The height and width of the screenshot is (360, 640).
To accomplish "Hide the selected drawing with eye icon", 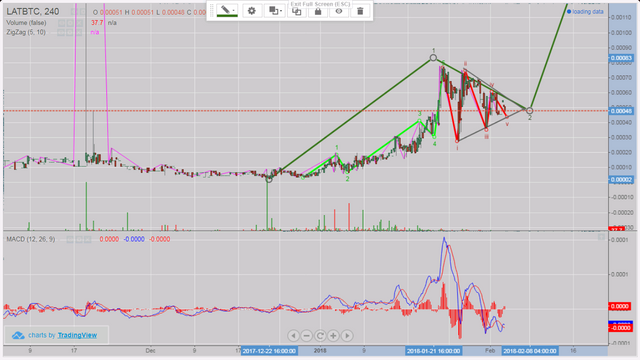I will 339,11.
